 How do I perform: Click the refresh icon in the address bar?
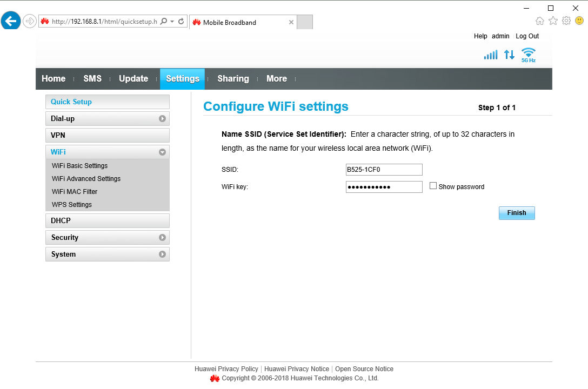click(x=181, y=22)
